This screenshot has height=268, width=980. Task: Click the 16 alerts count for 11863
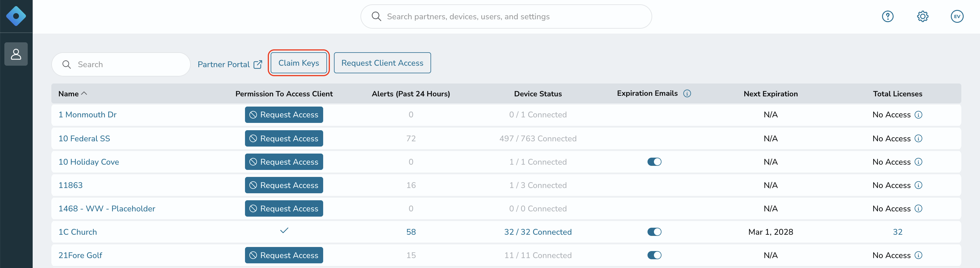pyautogui.click(x=411, y=185)
